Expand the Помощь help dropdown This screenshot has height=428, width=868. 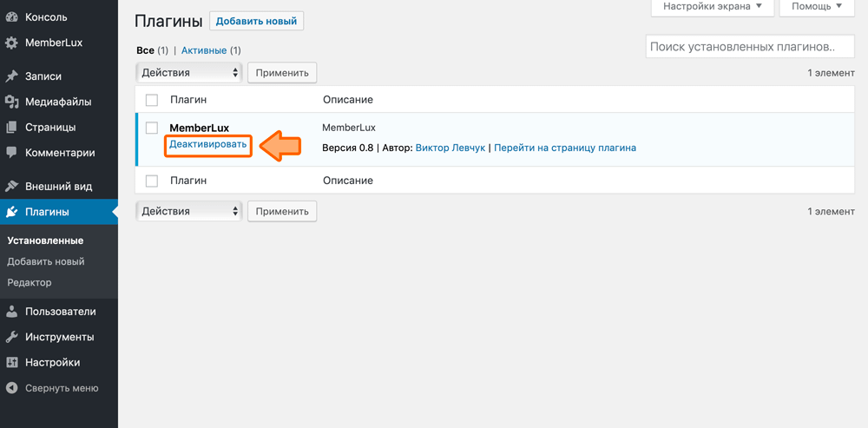click(x=817, y=7)
